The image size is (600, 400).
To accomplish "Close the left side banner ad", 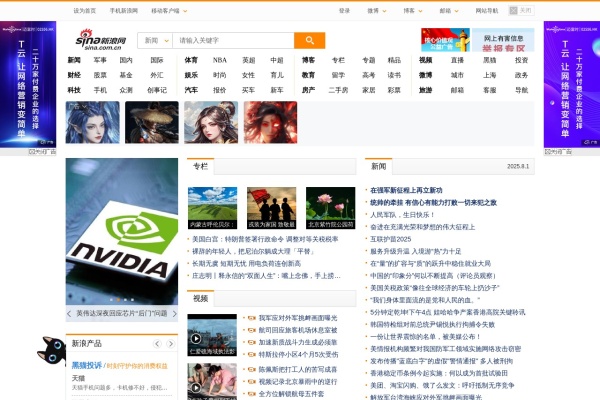I will click(42, 152).
